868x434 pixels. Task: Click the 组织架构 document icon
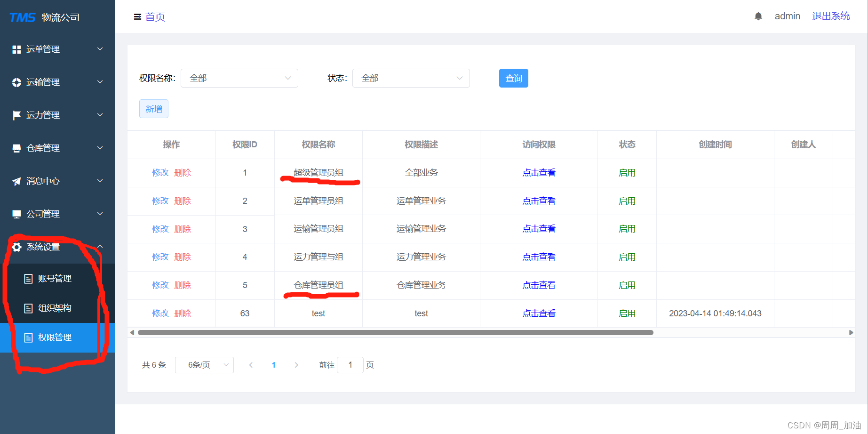point(28,308)
